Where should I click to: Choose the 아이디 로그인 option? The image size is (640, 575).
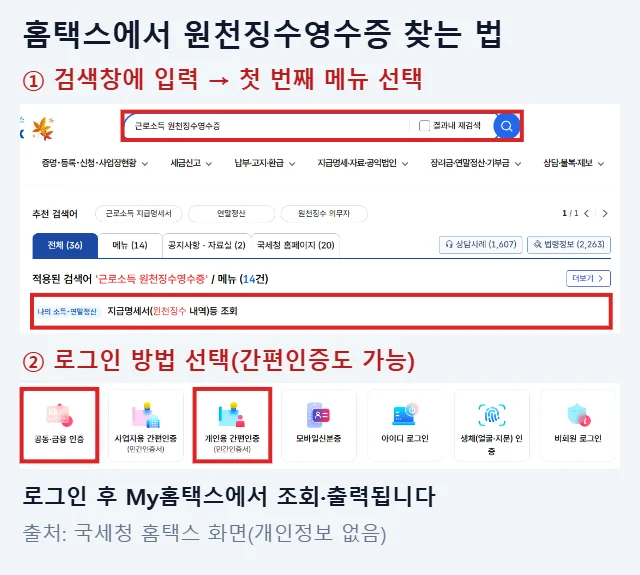(405, 425)
